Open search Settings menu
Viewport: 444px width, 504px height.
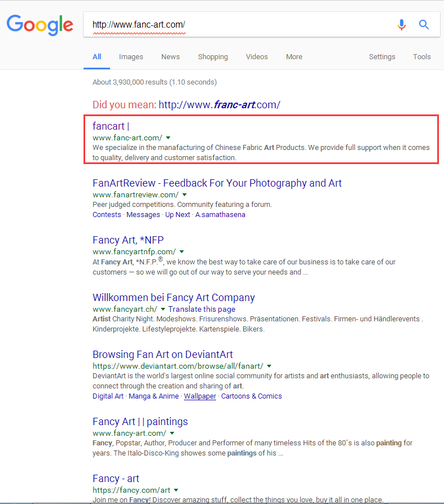coord(382,56)
